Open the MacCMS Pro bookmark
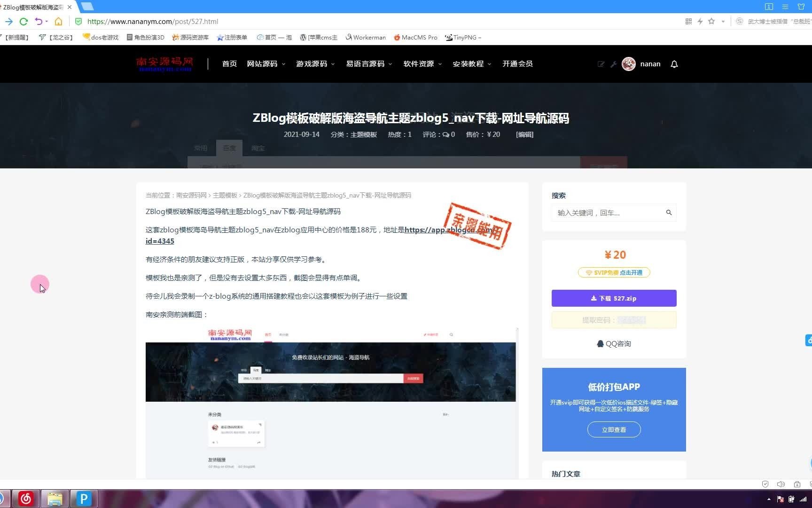 pyautogui.click(x=415, y=38)
